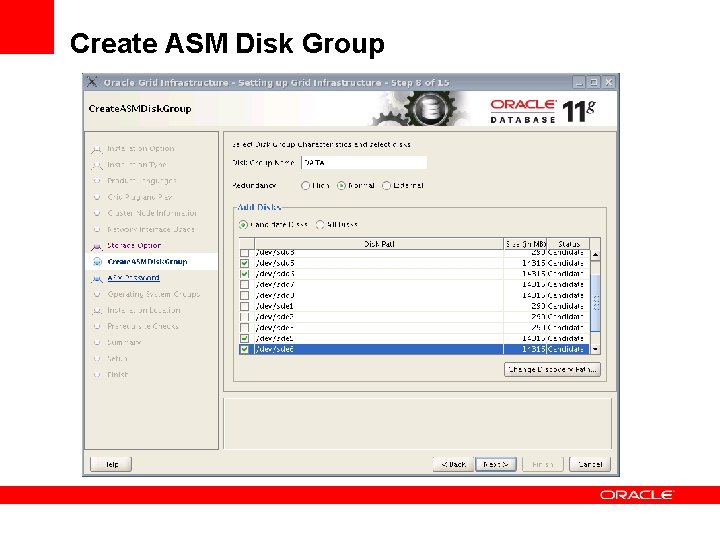Viewport: 720px width, 540px height.
Task: Go back with the Back button
Action: 453,464
